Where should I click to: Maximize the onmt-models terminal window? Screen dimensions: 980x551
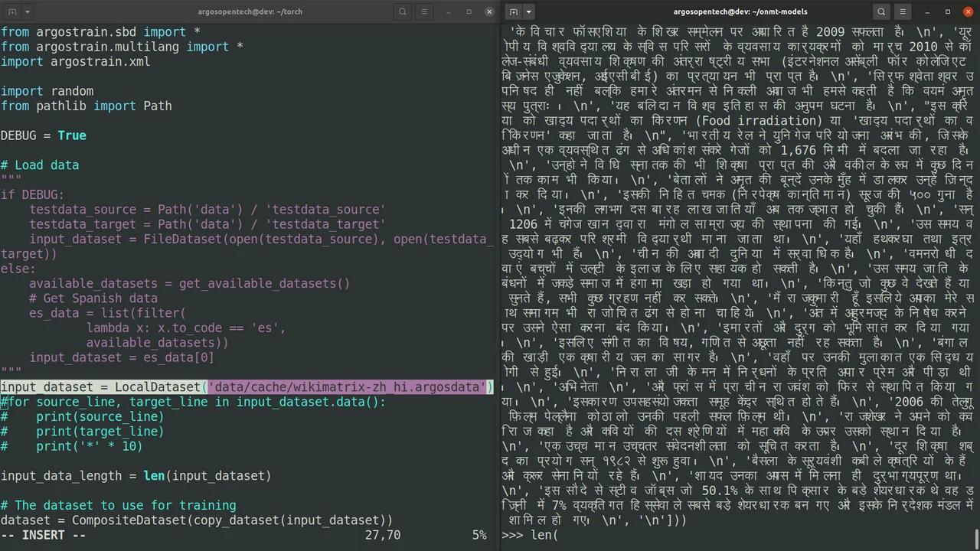point(947,11)
